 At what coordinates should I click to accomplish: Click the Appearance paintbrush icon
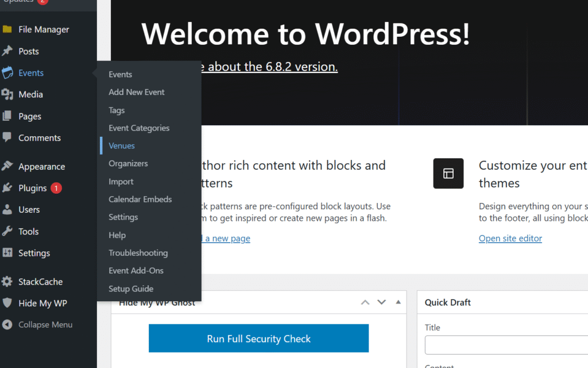tap(7, 166)
